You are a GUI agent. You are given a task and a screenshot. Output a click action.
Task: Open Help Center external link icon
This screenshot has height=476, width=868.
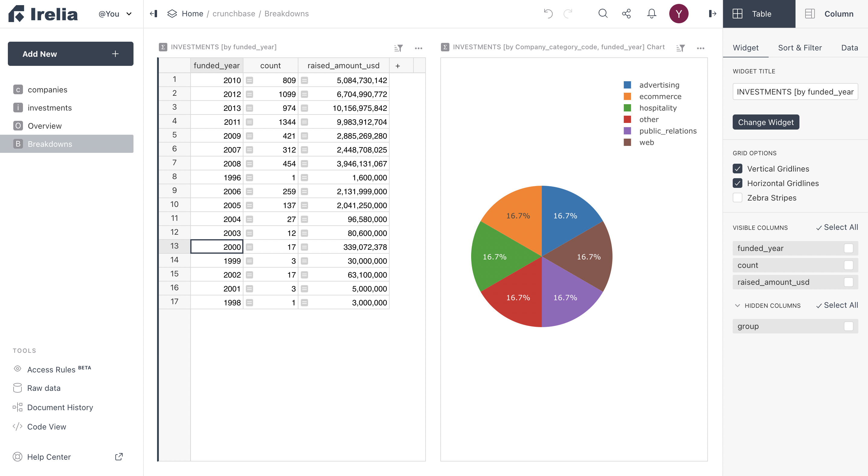tap(119, 456)
